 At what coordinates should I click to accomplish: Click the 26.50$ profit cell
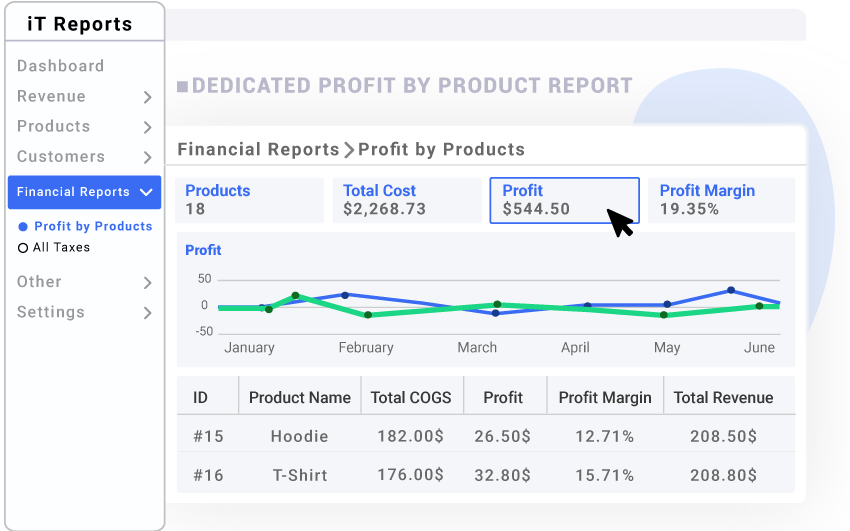[503, 436]
